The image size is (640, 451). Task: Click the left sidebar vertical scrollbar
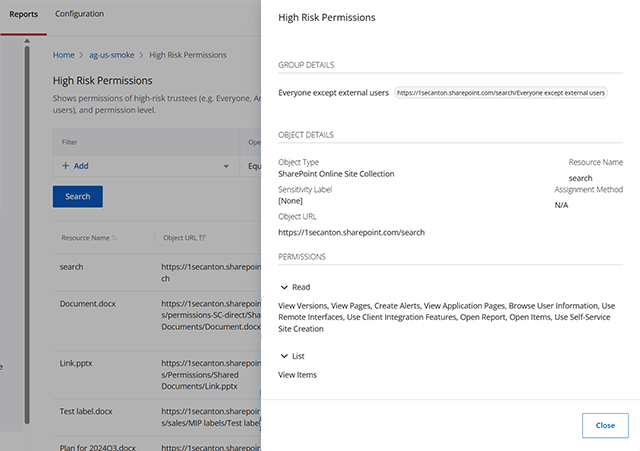tap(27, 250)
